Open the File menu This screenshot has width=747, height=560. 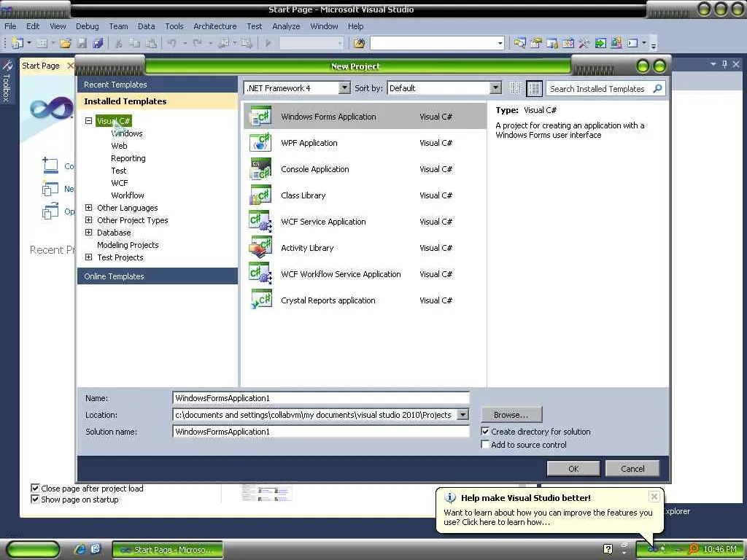click(x=10, y=26)
